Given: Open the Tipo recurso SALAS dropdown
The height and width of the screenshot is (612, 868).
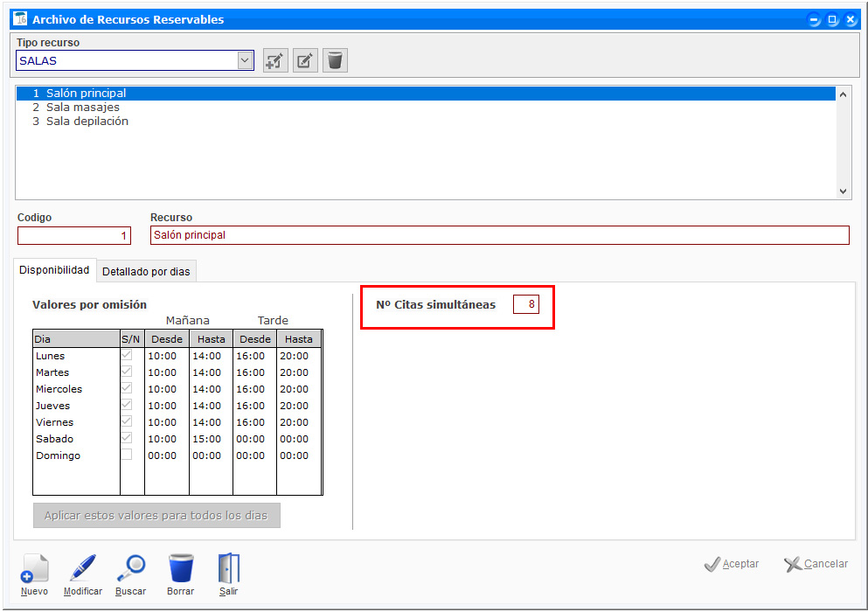Looking at the screenshot, I should (245, 60).
